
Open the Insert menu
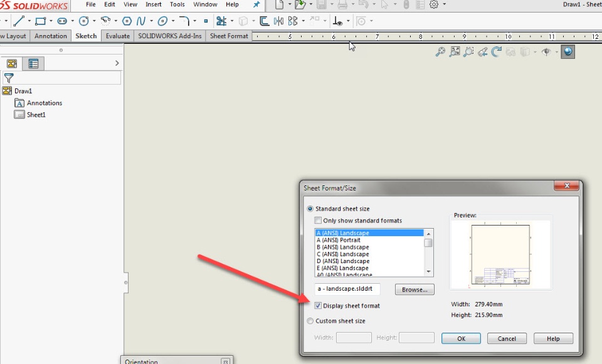[154, 4]
